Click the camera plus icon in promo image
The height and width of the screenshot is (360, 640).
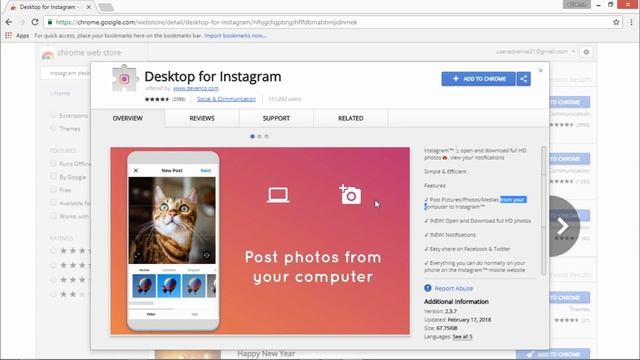tap(350, 194)
